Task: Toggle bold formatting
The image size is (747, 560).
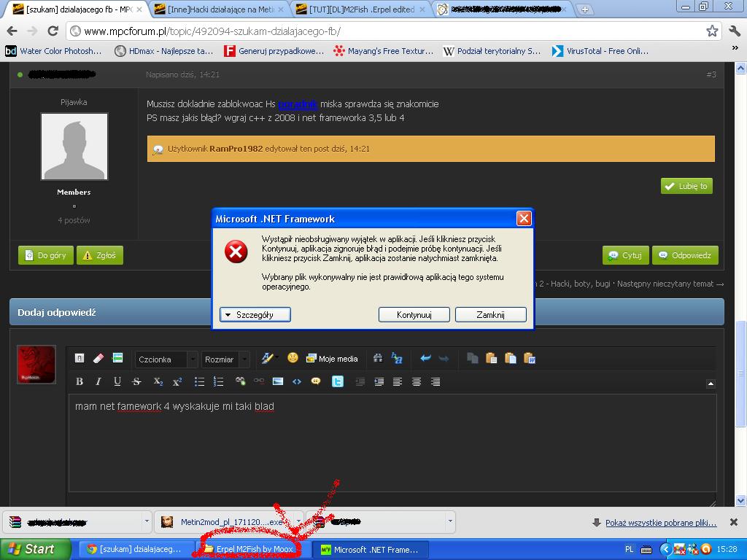Action: (x=80, y=381)
